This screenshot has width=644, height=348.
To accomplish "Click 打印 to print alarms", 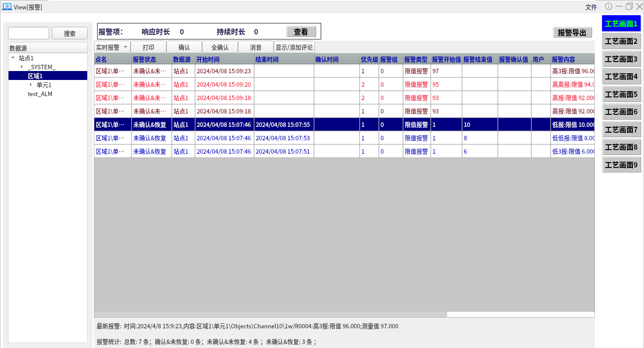I will (x=148, y=47).
